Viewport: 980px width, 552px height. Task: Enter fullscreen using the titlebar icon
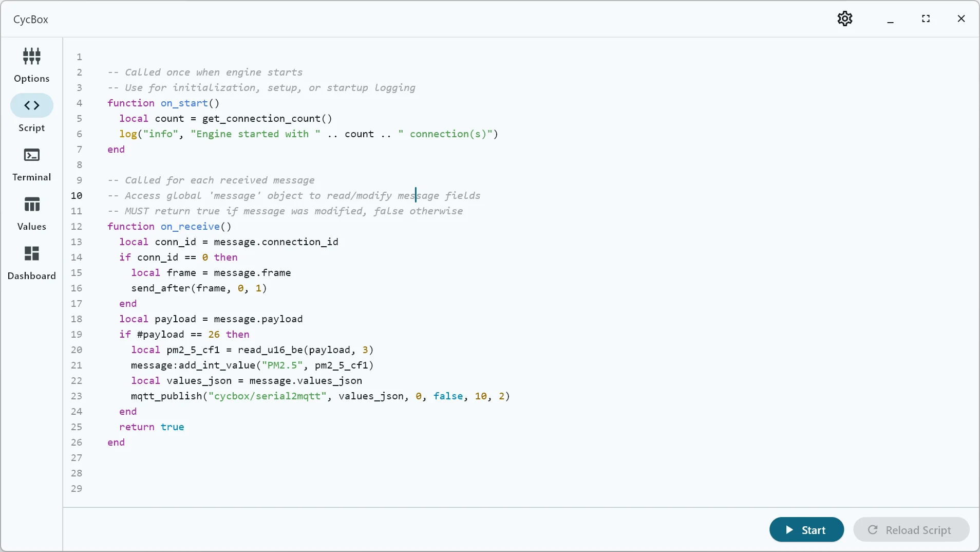(926, 19)
